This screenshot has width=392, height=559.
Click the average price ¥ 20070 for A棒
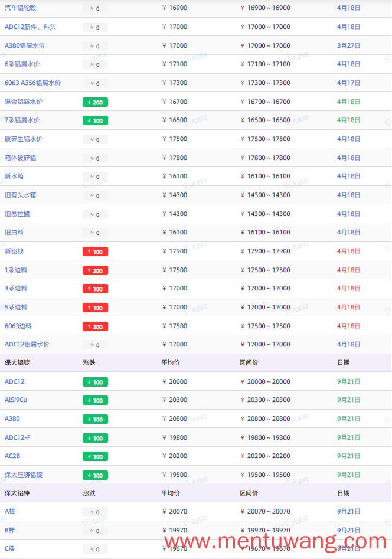pyautogui.click(x=175, y=511)
